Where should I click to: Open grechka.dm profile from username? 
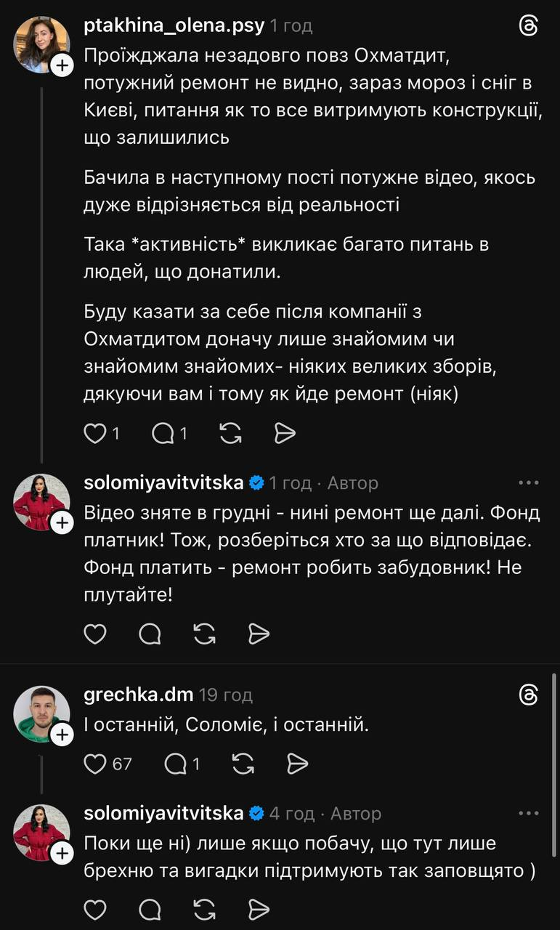(x=139, y=695)
